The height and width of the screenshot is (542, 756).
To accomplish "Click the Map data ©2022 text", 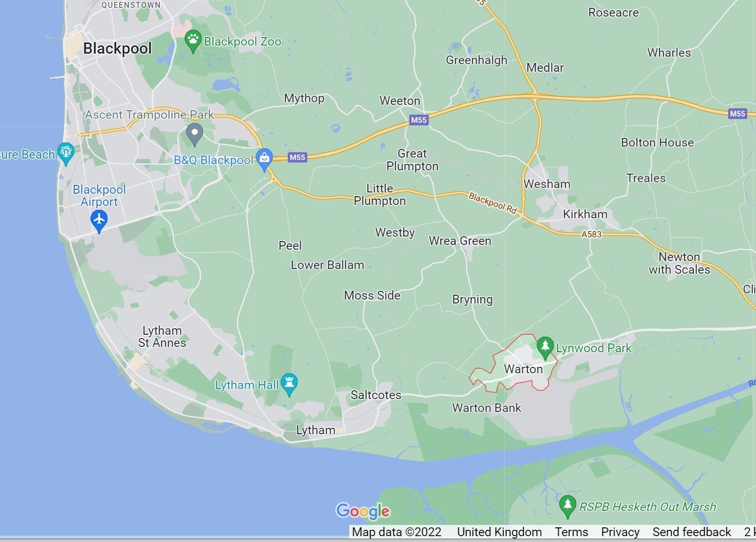I will [396, 532].
